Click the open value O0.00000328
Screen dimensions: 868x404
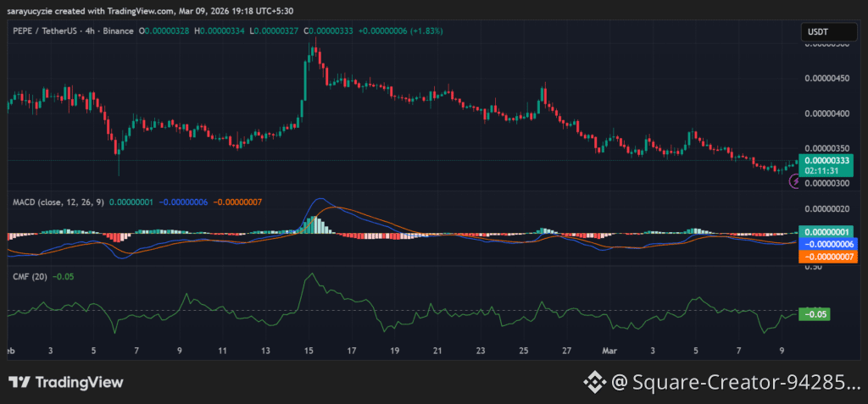[x=164, y=31]
